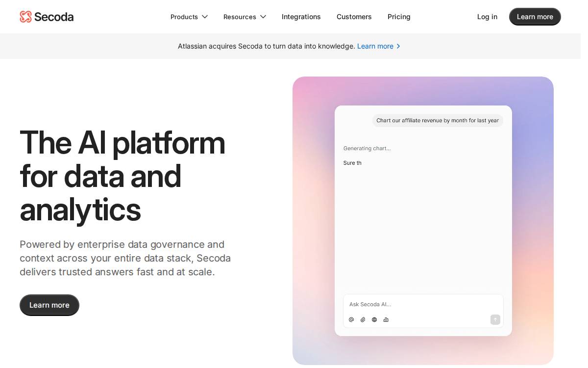
Task: Expand the Resources dropdown menu
Action: pyautogui.click(x=245, y=17)
